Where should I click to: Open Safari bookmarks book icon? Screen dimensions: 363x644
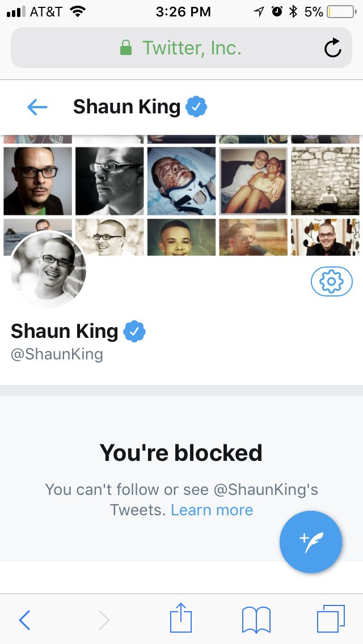click(x=256, y=620)
